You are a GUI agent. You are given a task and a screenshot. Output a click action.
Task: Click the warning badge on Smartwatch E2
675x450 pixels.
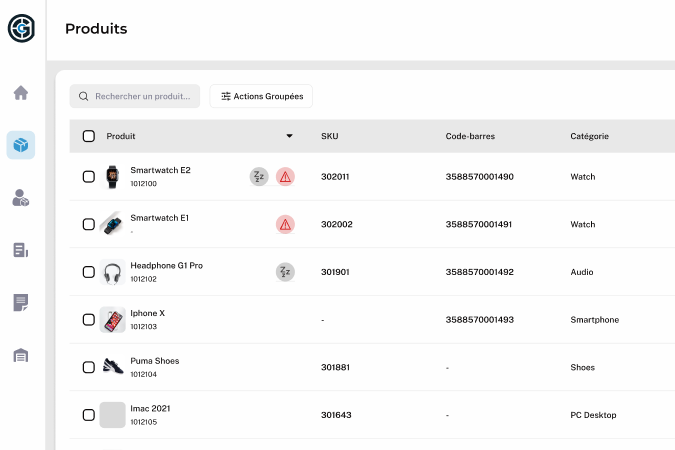click(285, 177)
